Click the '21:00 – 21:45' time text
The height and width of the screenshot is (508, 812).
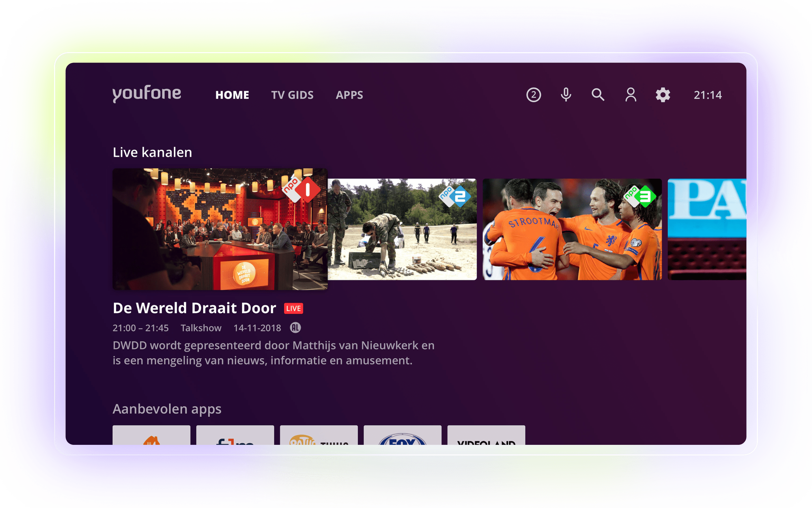pos(141,328)
